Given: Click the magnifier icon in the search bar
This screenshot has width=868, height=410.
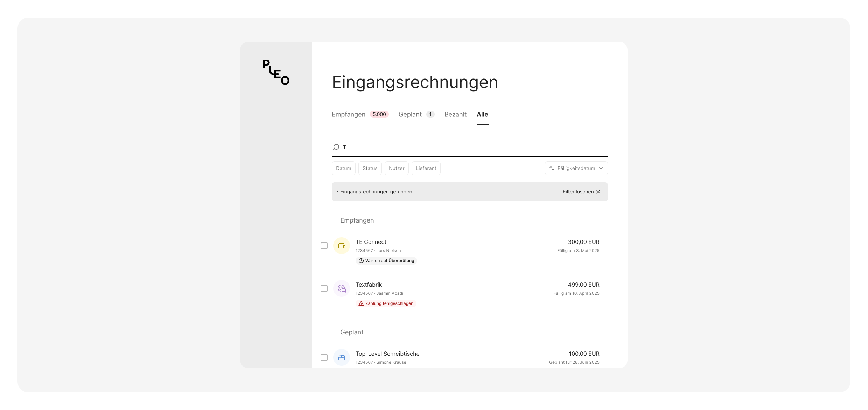Looking at the screenshot, I should (x=336, y=147).
